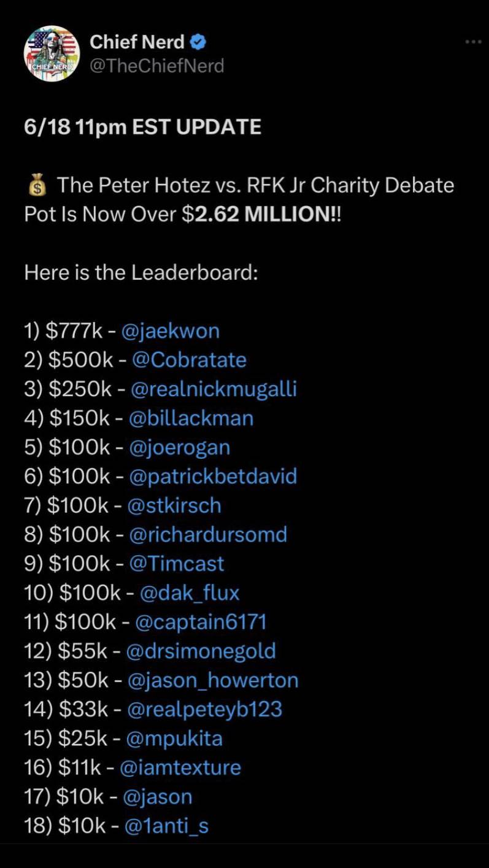This screenshot has height=868, width=489.
Task: Visit the @dak_flux profile link
Action: [190, 593]
